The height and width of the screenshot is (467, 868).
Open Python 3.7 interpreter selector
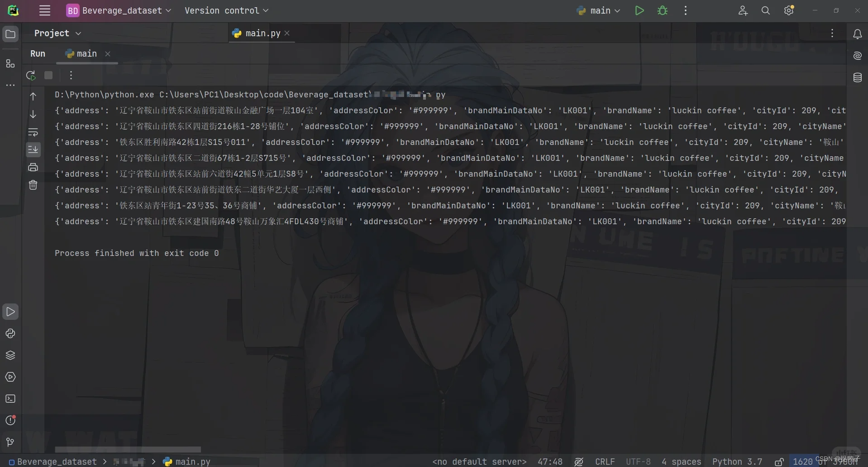[x=737, y=462]
